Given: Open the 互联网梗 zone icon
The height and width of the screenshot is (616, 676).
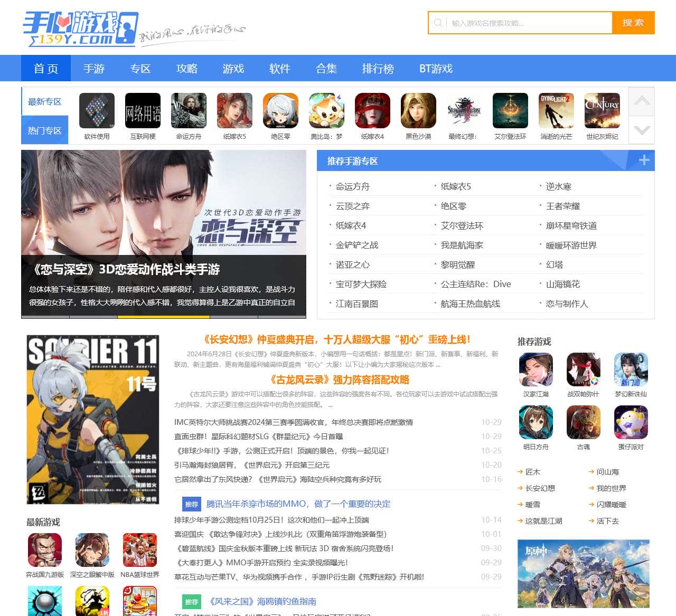Looking at the screenshot, I should pos(143,111).
